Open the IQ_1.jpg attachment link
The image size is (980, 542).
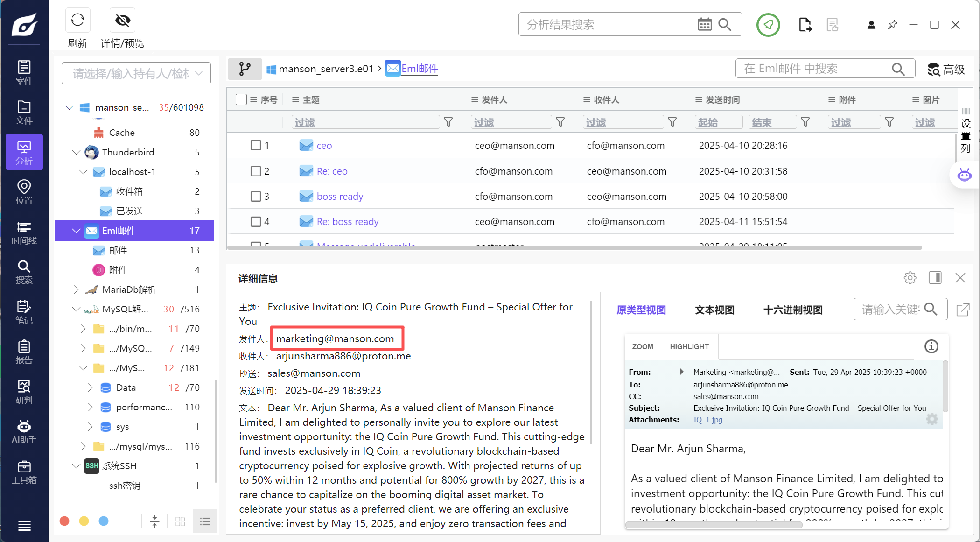[x=707, y=420]
